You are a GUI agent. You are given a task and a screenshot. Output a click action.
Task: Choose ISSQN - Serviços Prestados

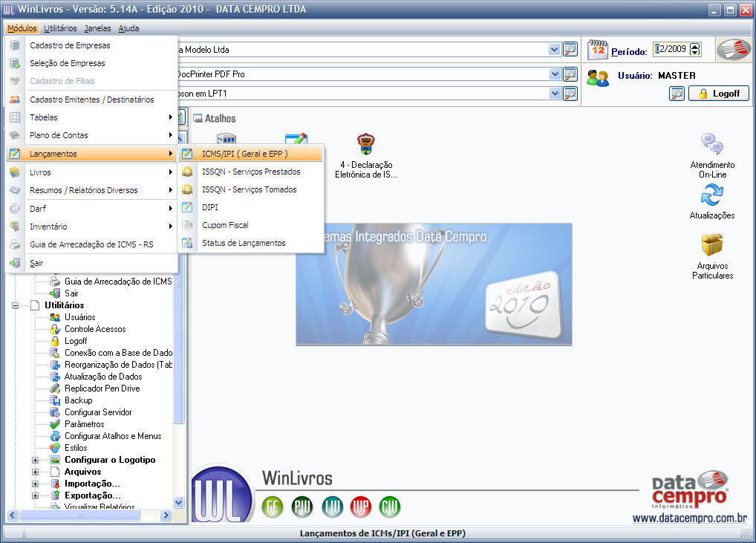tap(251, 172)
